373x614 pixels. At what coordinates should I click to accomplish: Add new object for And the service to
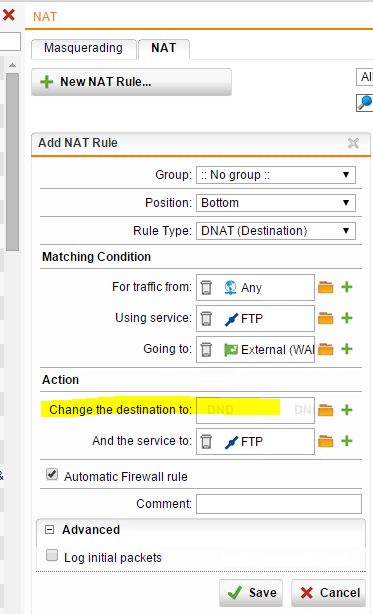coord(347,441)
